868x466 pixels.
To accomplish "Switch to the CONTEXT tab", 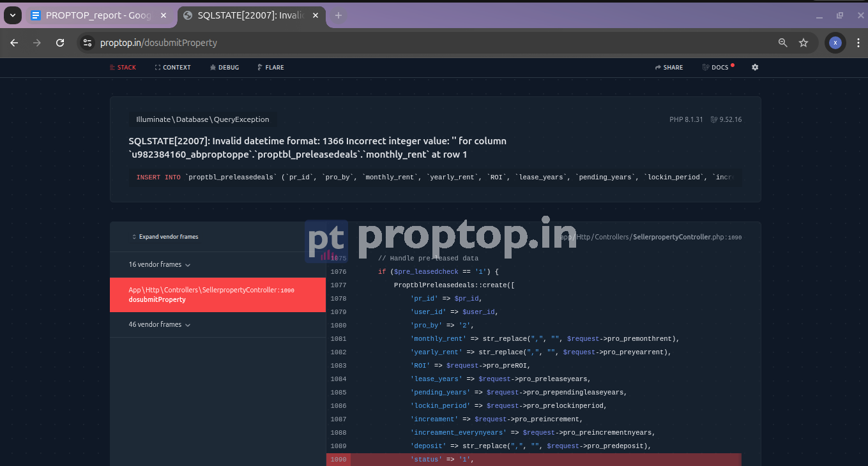I will (172, 67).
